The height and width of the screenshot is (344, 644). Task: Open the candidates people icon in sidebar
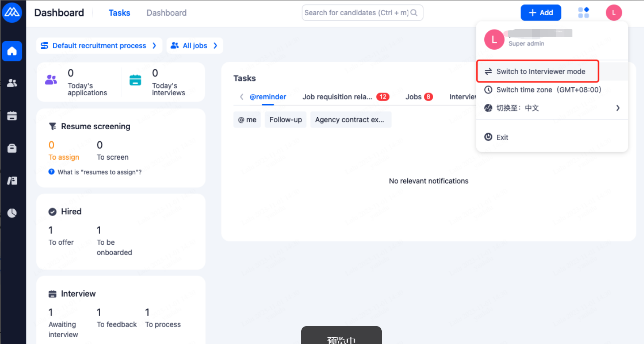pyautogui.click(x=12, y=83)
